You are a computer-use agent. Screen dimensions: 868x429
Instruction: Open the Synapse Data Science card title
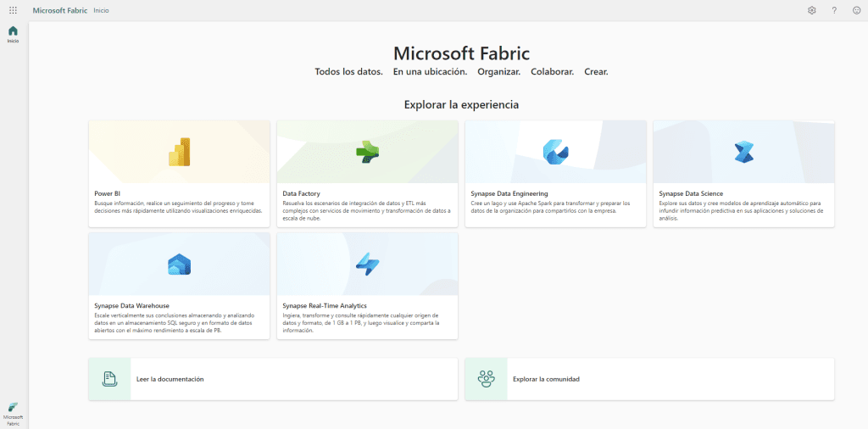pos(691,194)
